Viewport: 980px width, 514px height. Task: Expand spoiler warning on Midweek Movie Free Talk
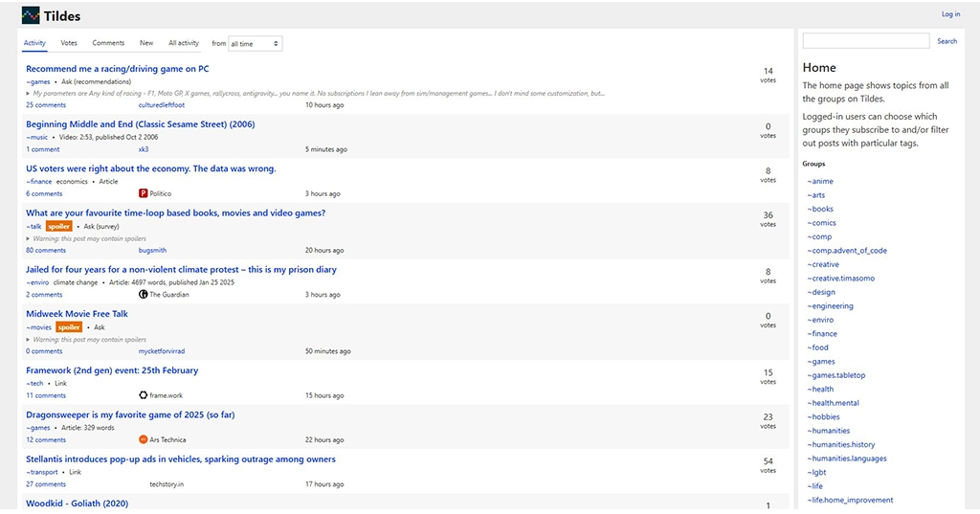click(30, 340)
